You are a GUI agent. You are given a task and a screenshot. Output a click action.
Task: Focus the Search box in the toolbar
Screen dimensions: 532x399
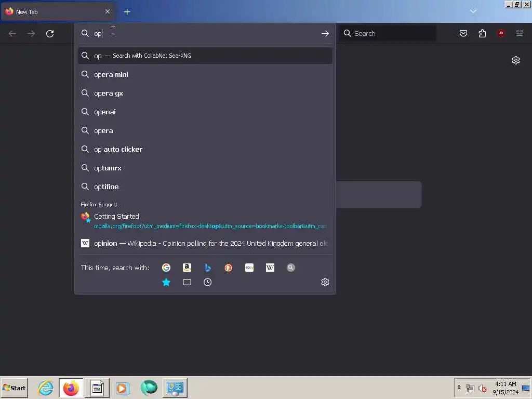[x=389, y=33]
